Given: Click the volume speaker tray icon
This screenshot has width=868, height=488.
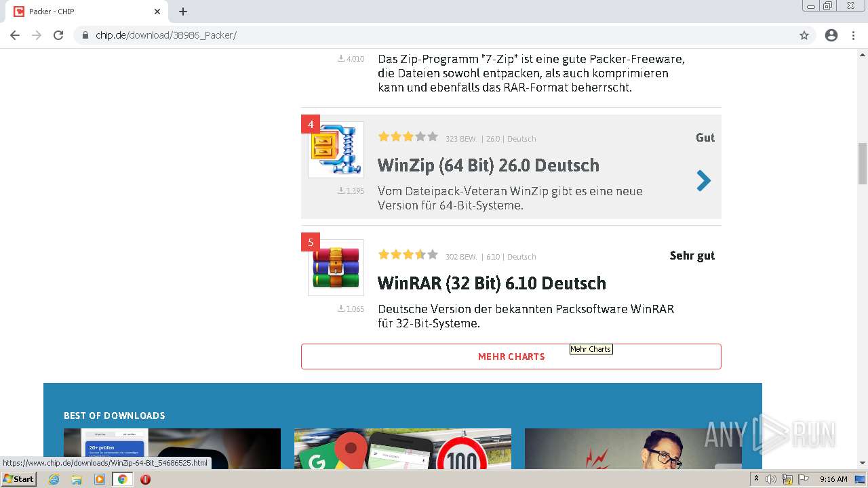Looking at the screenshot, I should (771, 479).
